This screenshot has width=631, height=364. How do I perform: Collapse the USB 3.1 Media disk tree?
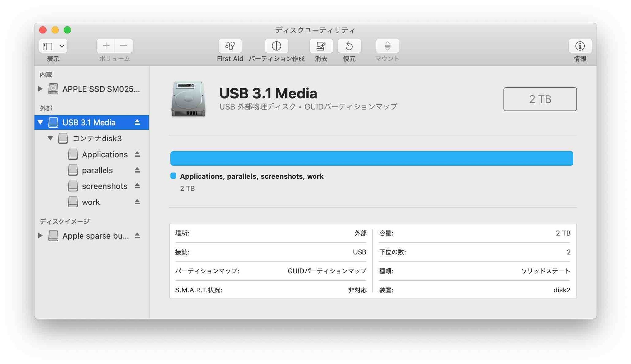coord(40,122)
